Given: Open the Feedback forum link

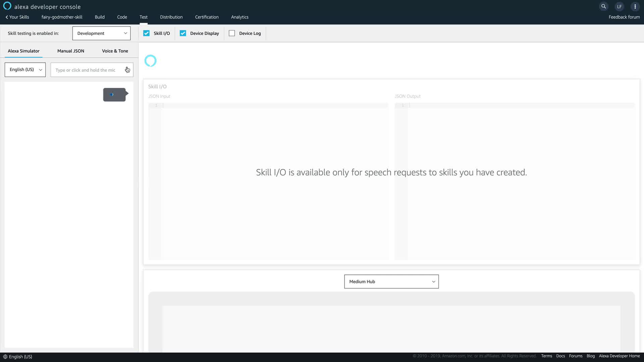Looking at the screenshot, I should click(624, 17).
